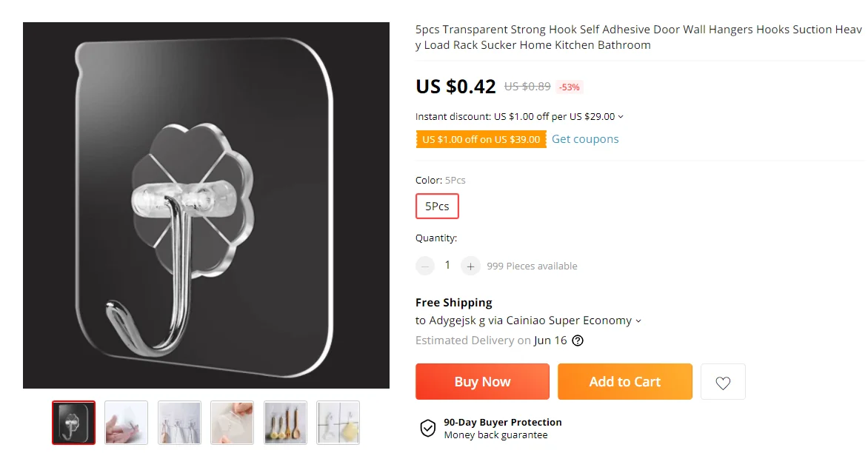This screenshot has height=473, width=868.
Task: Decrease quantity with the minus button
Action: click(425, 266)
